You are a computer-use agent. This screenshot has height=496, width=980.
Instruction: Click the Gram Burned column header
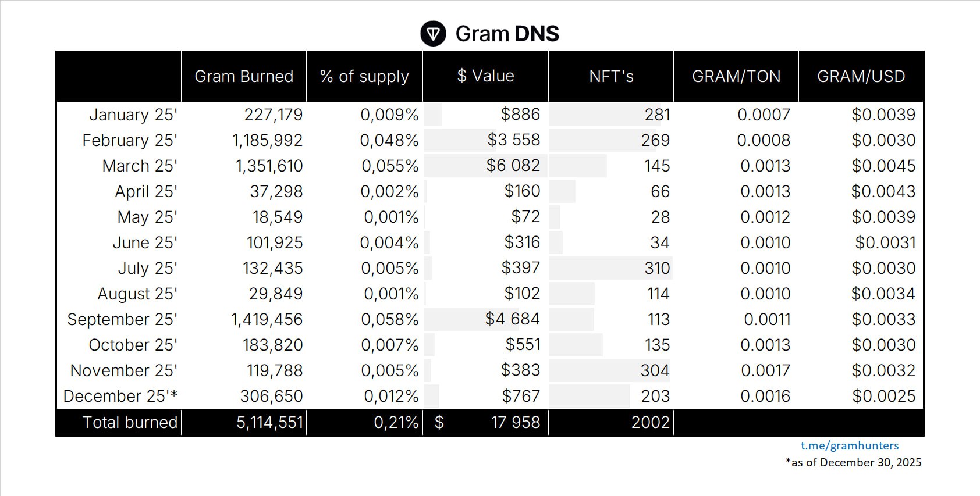244,76
